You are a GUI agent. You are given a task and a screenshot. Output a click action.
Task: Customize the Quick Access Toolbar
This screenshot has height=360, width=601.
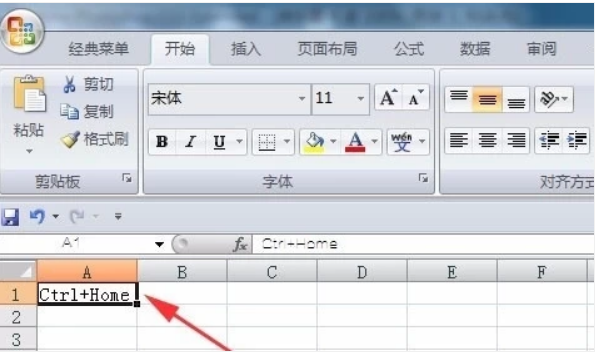point(118,217)
